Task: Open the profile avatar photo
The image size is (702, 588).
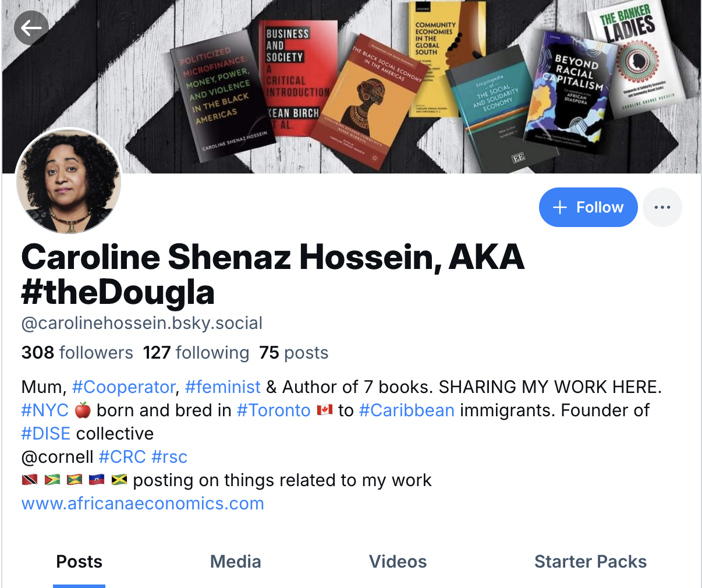Action: pyautogui.click(x=69, y=182)
